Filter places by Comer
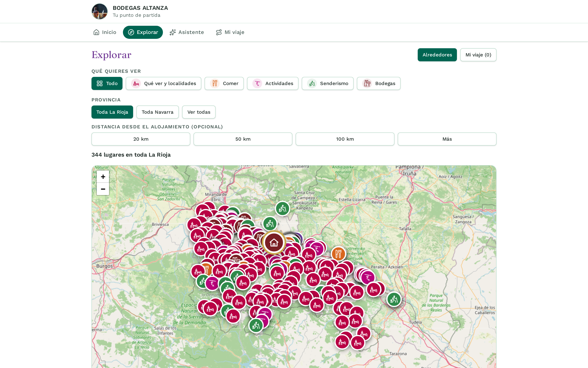The image size is (588, 368). click(224, 83)
